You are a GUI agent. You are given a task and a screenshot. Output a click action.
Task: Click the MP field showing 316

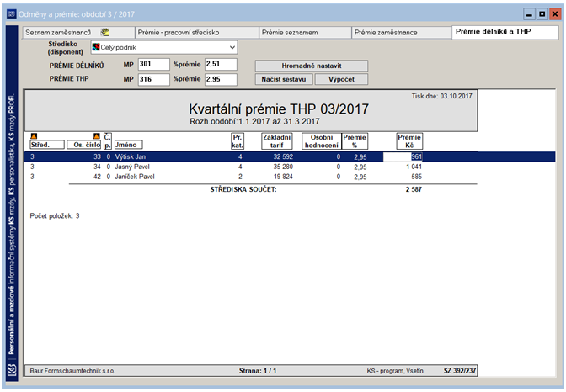[x=154, y=79]
